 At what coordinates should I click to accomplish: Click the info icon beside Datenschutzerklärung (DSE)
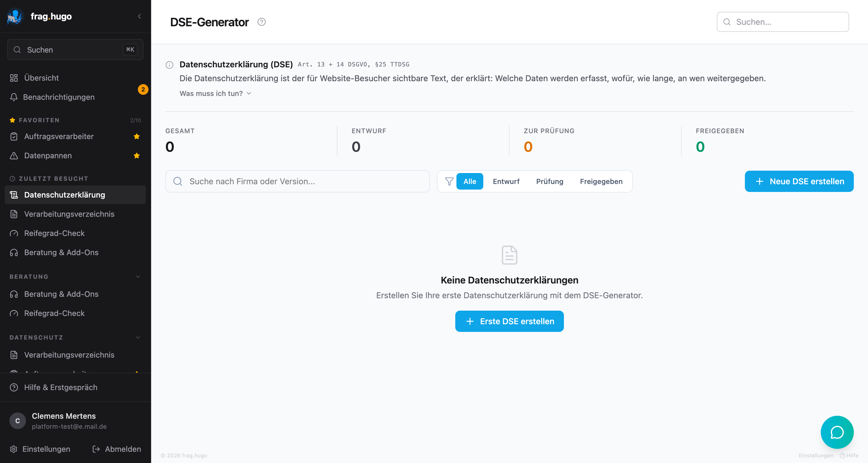coord(169,65)
